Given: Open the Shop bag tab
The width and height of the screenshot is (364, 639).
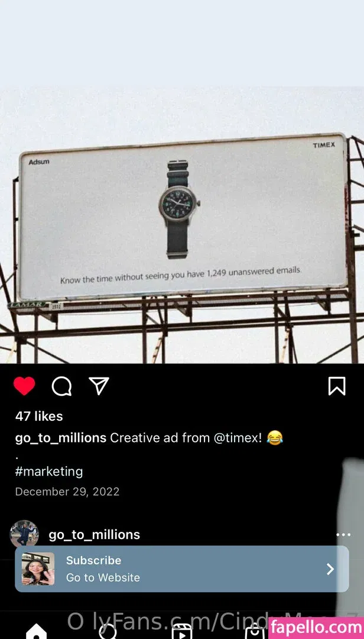Looking at the screenshot, I should pos(255,631).
